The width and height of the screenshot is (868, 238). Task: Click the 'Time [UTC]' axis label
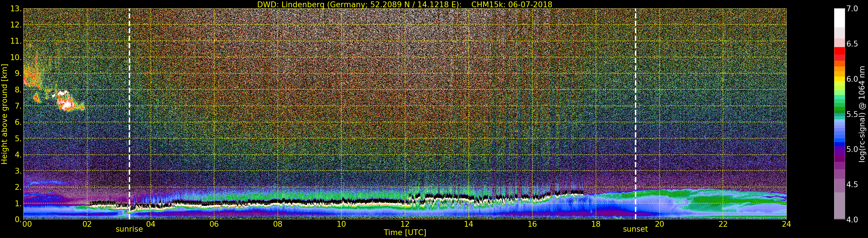pos(405,233)
